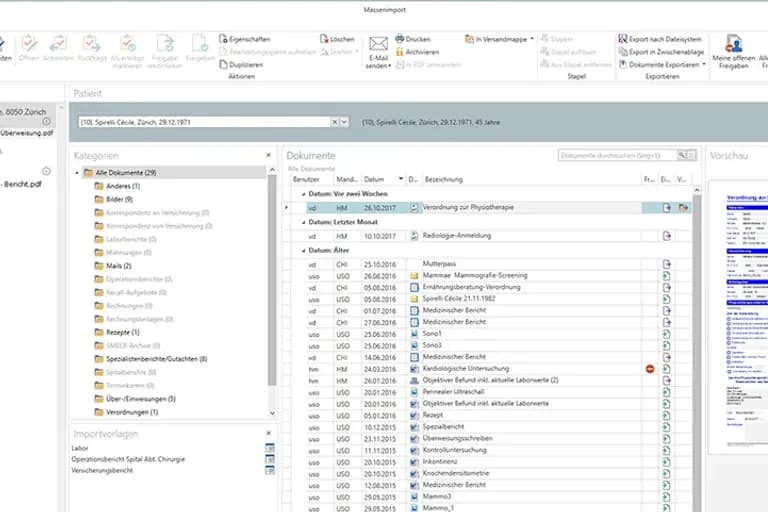Click info circle next to Überweisung.pdf
Screen dimensions: 768x512
pyautogui.click(x=47, y=121)
